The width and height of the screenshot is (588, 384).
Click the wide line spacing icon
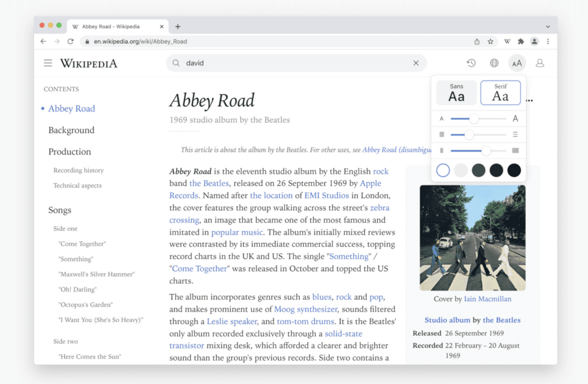(515, 134)
